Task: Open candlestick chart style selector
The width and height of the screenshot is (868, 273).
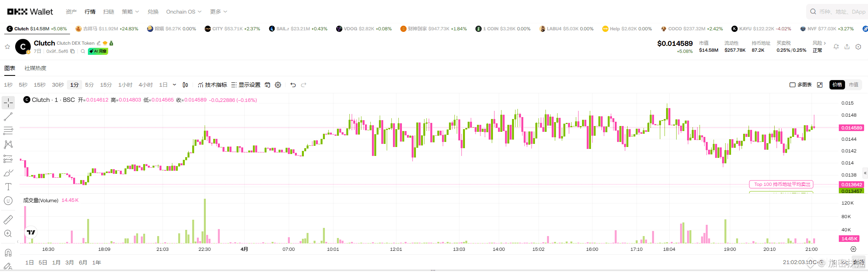Action: pos(186,85)
